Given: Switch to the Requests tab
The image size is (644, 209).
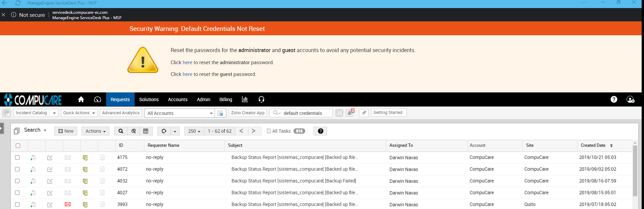Looking at the screenshot, I should point(120,99).
